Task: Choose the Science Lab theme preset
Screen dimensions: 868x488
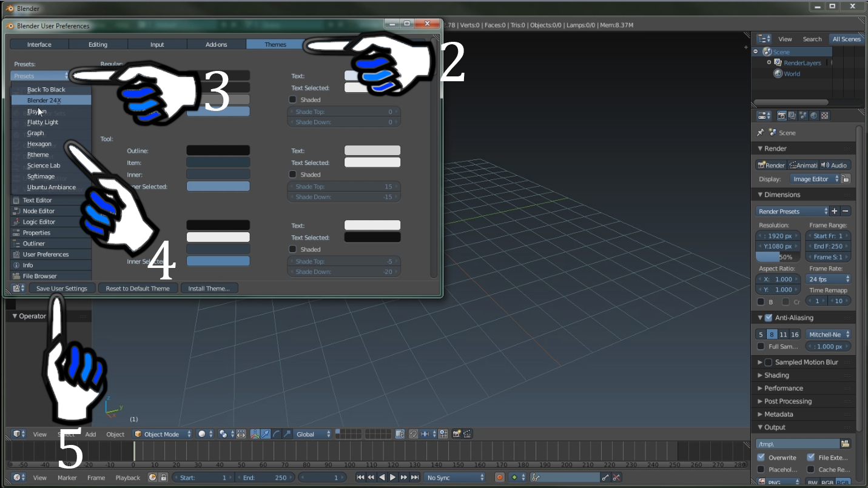Action: click(52, 165)
